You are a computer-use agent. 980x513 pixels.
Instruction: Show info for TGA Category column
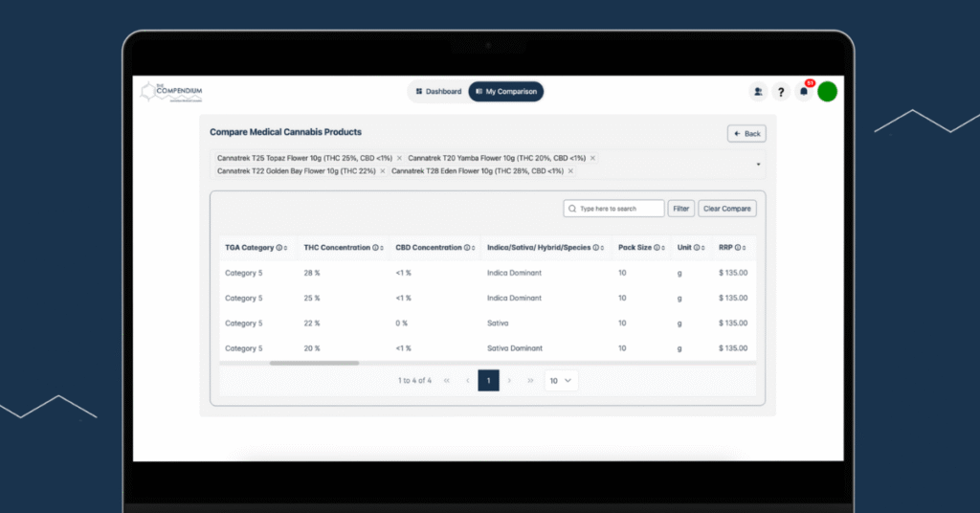tap(278, 248)
